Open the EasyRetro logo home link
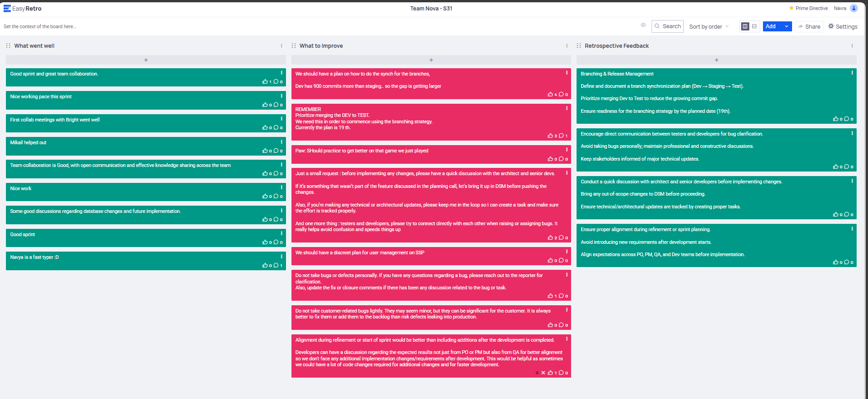Screen dimensions: 868x399 point(22,9)
